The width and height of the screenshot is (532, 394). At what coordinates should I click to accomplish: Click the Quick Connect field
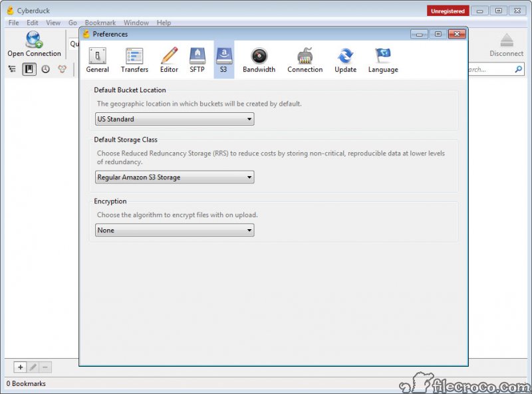(x=74, y=44)
